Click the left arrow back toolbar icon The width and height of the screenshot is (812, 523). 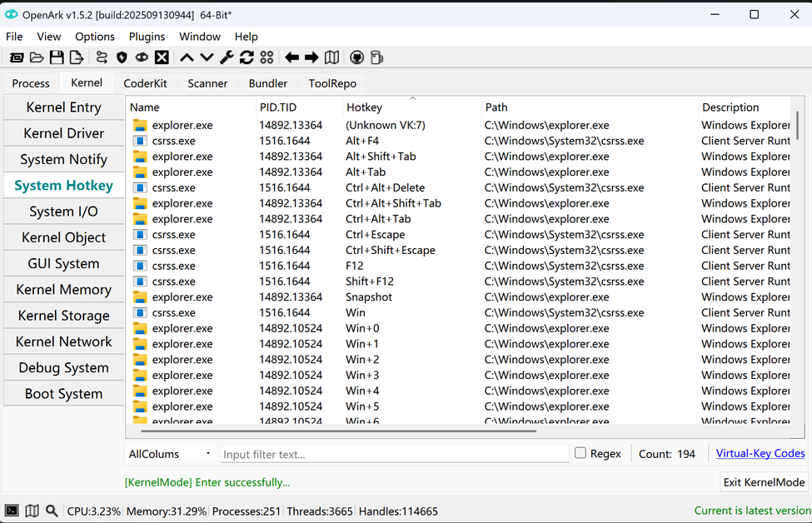[291, 57]
